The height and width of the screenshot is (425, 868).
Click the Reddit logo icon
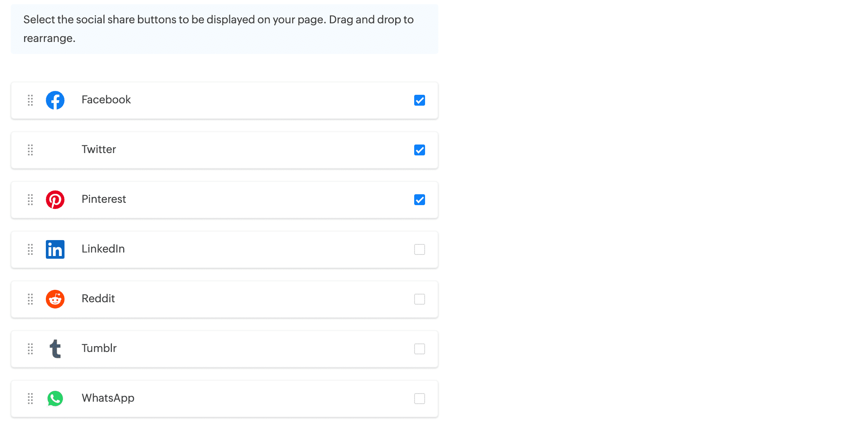pos(55,299)
